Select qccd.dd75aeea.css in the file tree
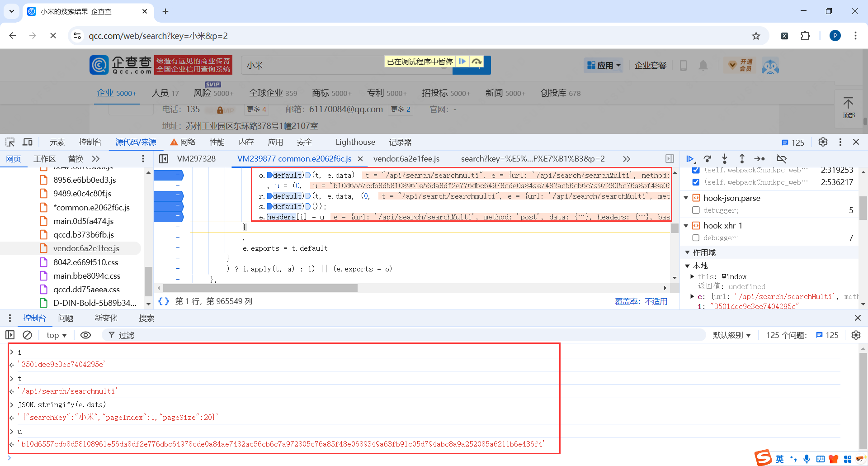This screenshot has width=868, height=466. point(86,290)
